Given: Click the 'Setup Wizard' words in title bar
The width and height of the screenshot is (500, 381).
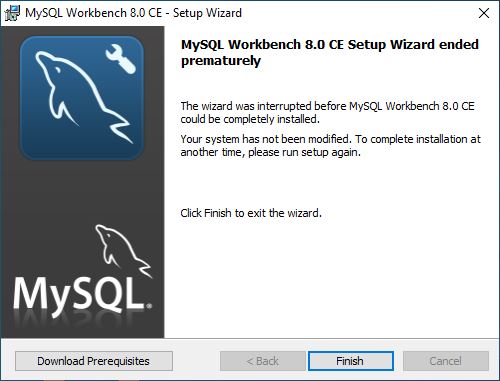Looking at the screenshot, I should pyautogui.click(x=207, y=13).
